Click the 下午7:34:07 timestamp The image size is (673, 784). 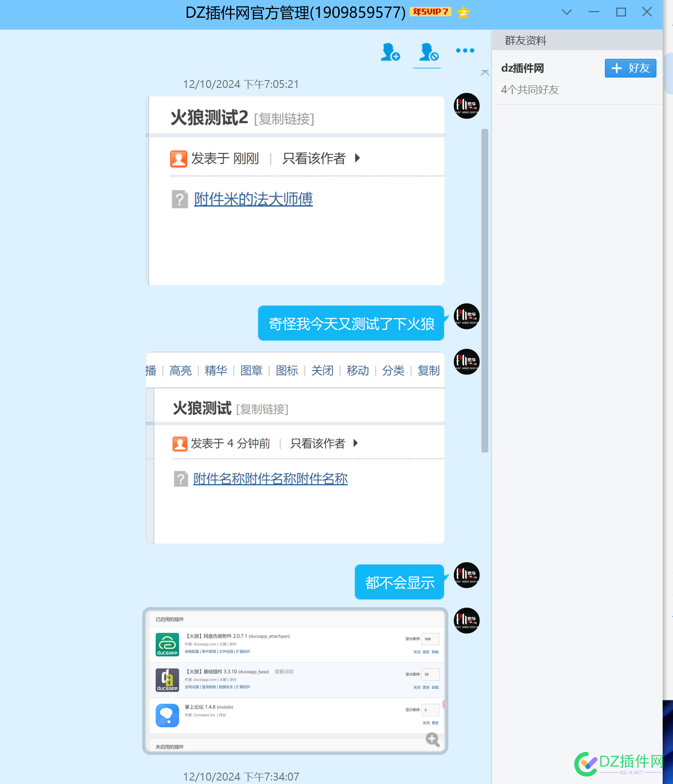point(241,777)
